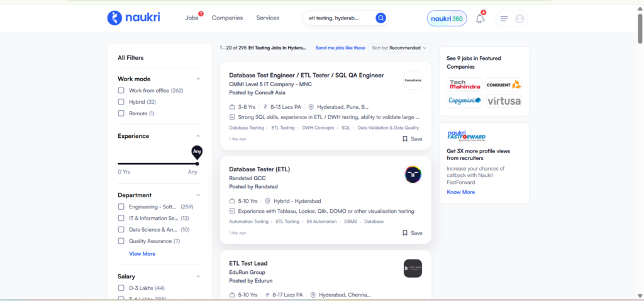This screenshot has height=301, width=644.
Task: Open Virtusa featured company logo
Action: pos(504,101)
